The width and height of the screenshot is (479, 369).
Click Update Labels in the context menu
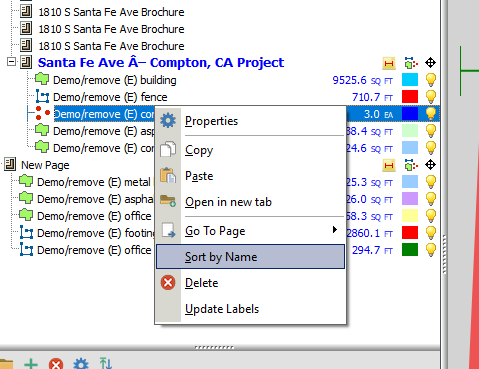click(x=222, y=309)
